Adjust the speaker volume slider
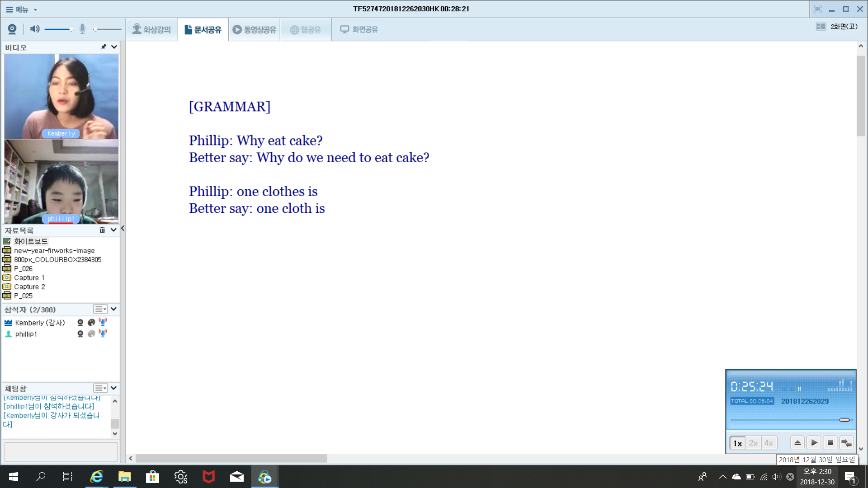The height and width of the screenshot is (488, 868). [59, 29]
